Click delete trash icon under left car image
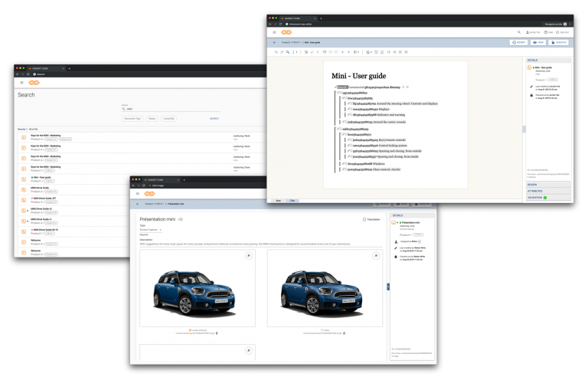Viewport: 588px width, 377px height. 217,333
